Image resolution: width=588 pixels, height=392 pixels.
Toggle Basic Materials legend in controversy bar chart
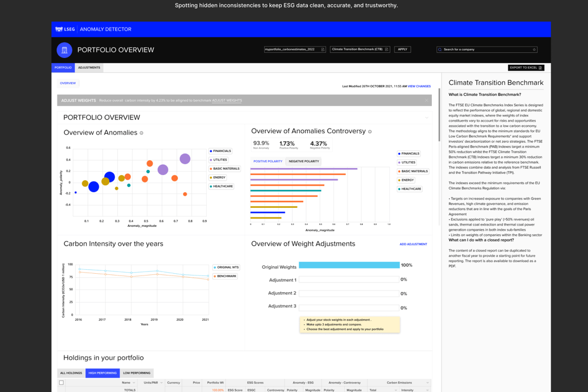(x=413, y=171)
